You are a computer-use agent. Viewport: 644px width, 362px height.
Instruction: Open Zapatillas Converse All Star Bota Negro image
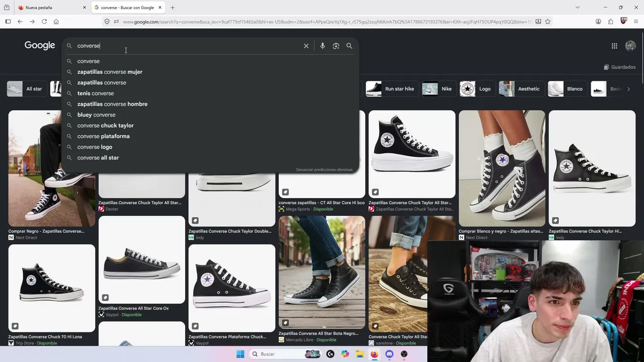[x=322, y=273]
